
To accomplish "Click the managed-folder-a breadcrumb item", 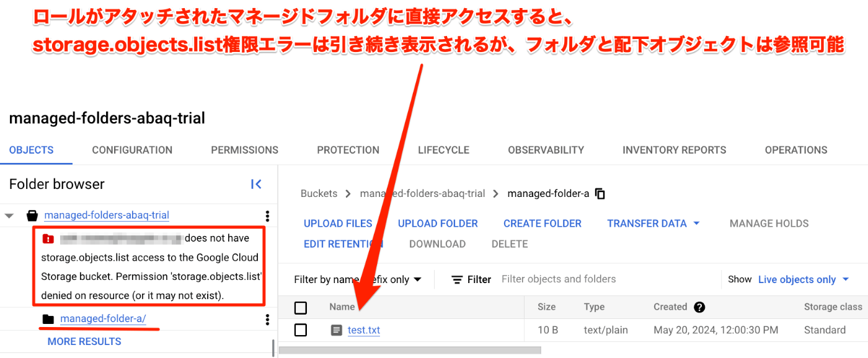I will click(x=548, y=194).
